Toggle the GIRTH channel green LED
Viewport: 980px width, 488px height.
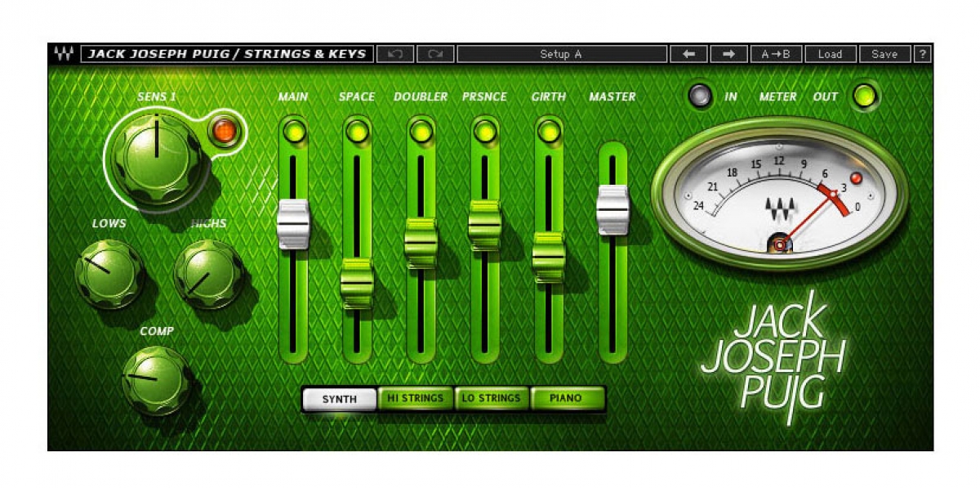(549, 131)
